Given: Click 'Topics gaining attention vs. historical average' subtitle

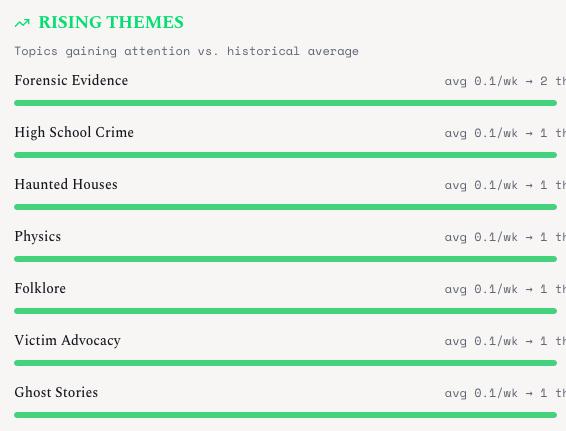Looking at the screenshot, I should 187,51.
